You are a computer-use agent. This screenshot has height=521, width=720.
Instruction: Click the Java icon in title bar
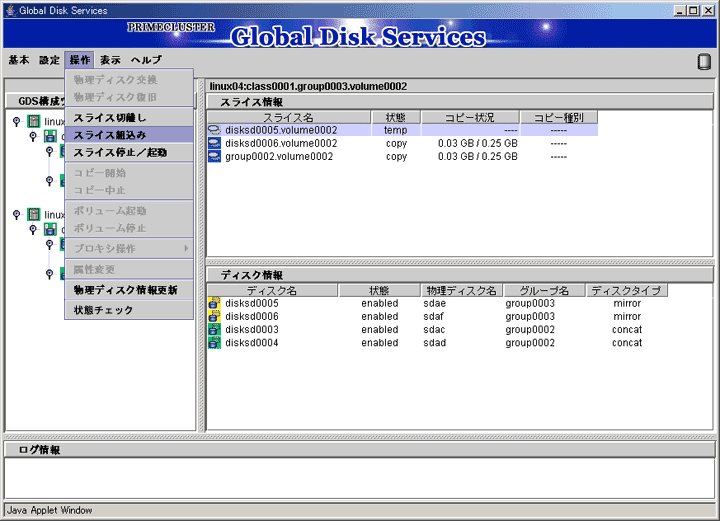click(11, 10)
